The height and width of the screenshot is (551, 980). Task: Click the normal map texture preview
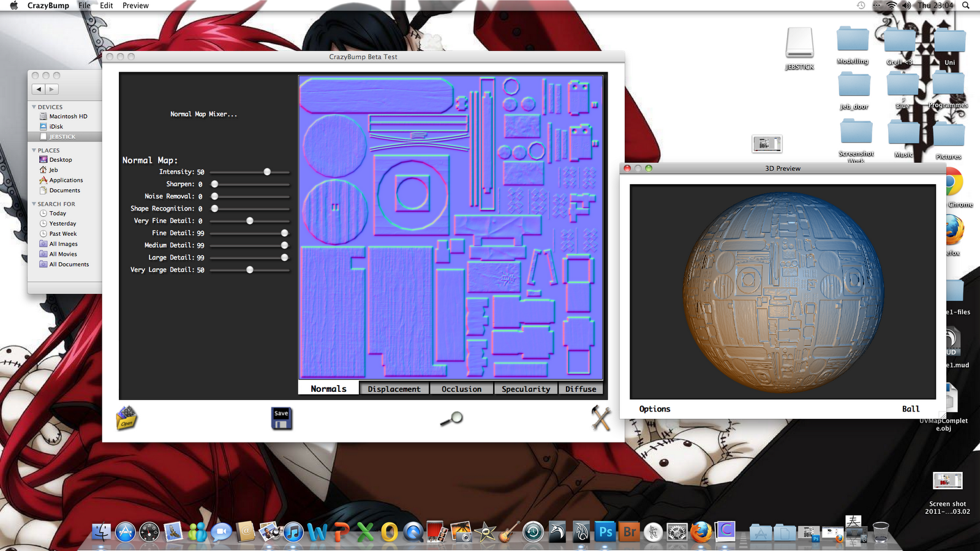(x=451, y=227)
